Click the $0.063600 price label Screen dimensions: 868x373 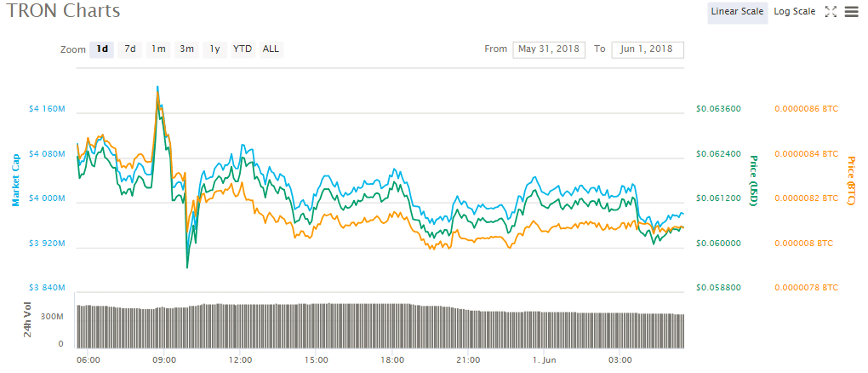tap(718, 109)
